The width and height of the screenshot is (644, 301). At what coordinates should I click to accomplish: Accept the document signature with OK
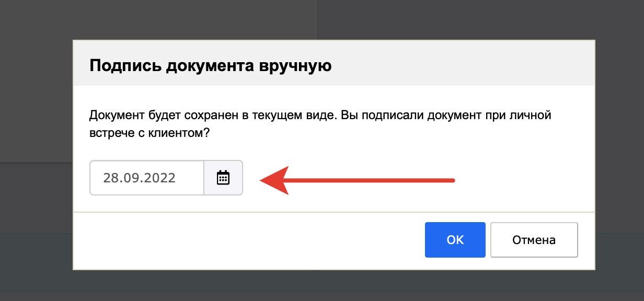(x=455, y=240)
